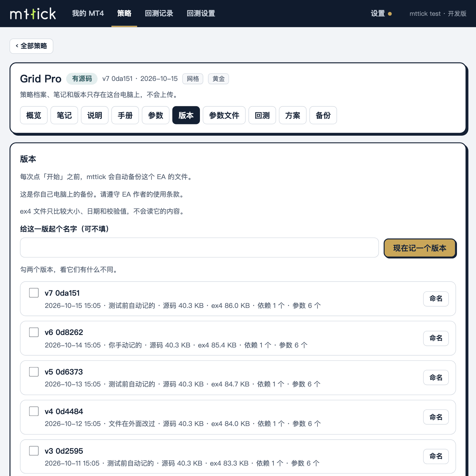This screenshot has height=476, width=476.
Task: Go to 回测记录 page
Action: [x=159, y=13]
